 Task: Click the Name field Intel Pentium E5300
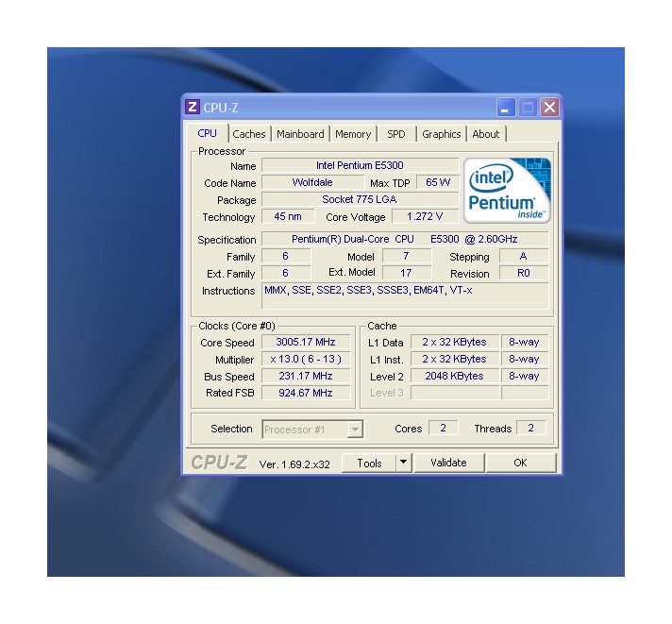tap(360, 165)
